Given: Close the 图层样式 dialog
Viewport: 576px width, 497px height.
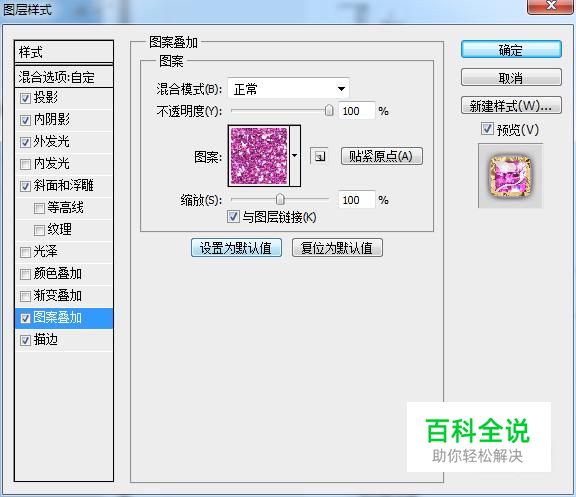Looking at the screenshot, I should coord(550,6).
